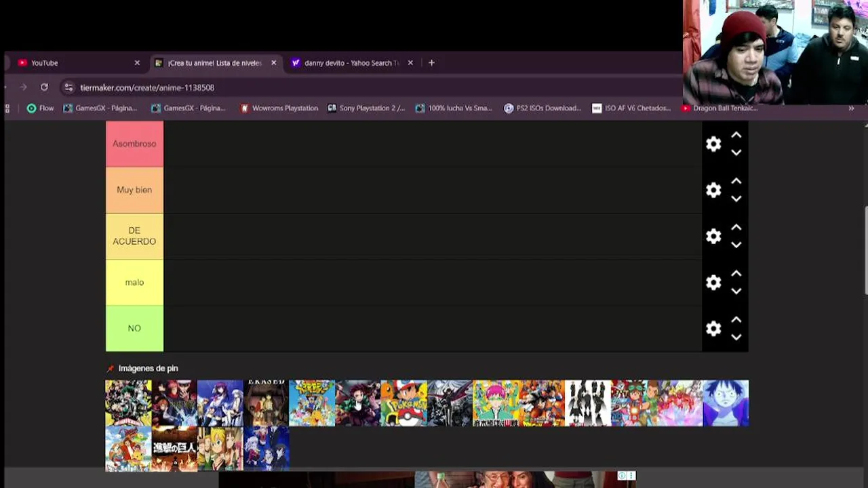Move malo tier up

click(736, 274)
